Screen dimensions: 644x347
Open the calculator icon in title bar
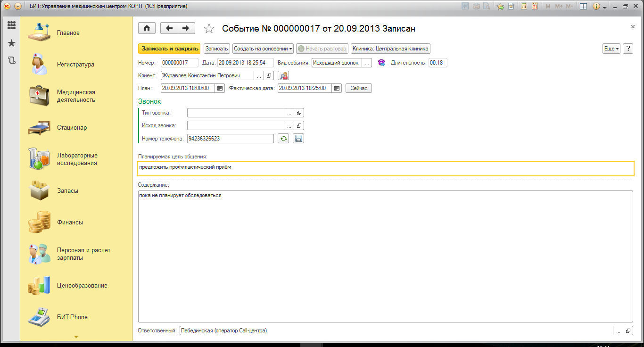click(524, 6)
